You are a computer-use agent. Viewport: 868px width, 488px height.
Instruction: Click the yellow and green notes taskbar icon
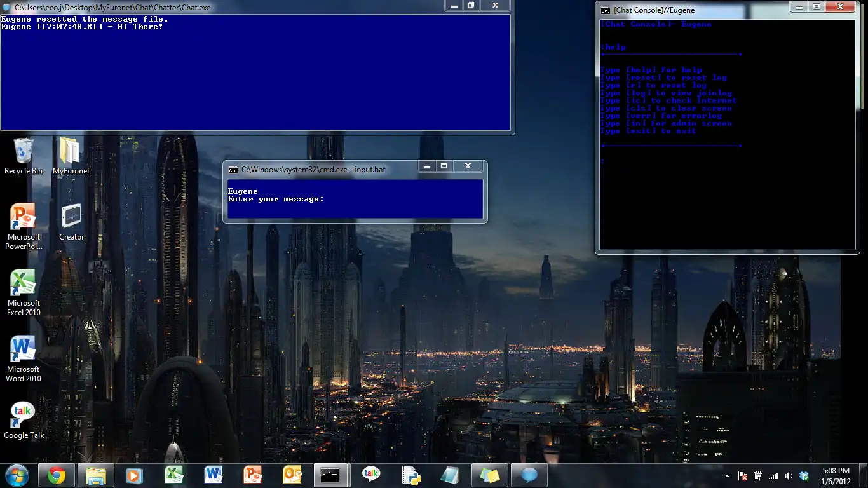point(489,475)
